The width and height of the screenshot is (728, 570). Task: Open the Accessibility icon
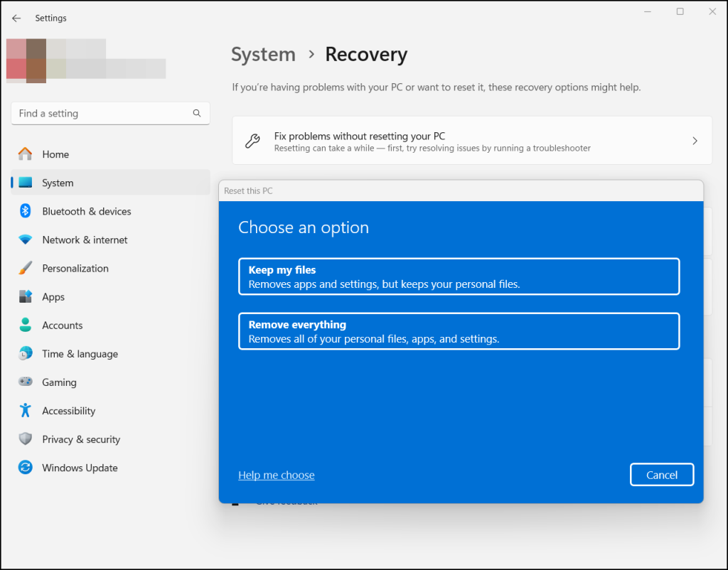(24, 410)
